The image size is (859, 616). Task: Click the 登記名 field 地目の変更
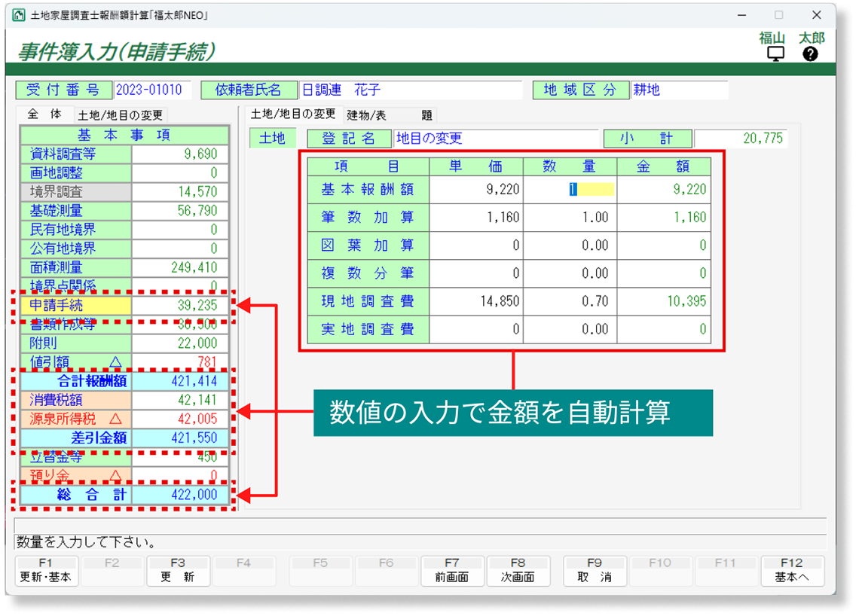point(496,139)
